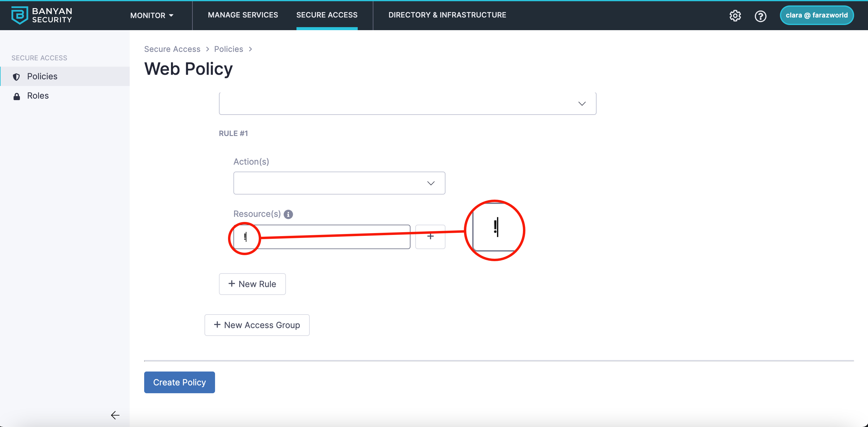Add a New Rule

[x=252, y=284]
